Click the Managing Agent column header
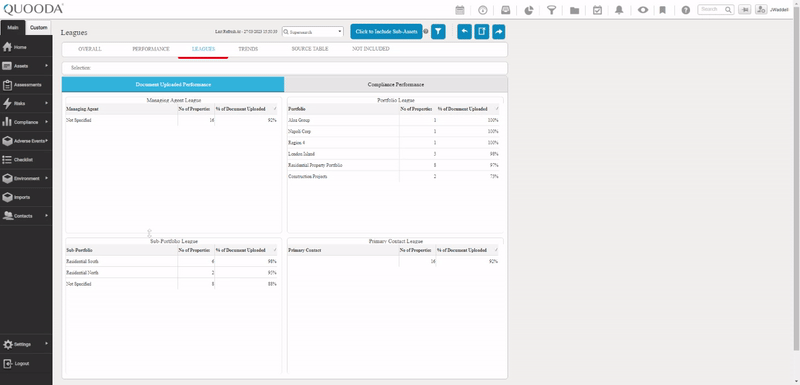This screenshot has height=385, width=800. [x=121, y=109]
